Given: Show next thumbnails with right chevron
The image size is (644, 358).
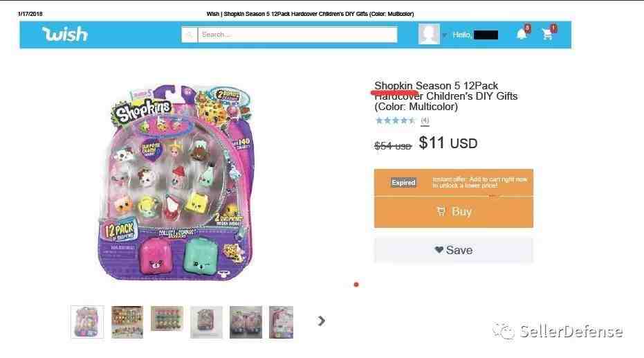Looking at the screenshot, I should click(x=321, y=321).
